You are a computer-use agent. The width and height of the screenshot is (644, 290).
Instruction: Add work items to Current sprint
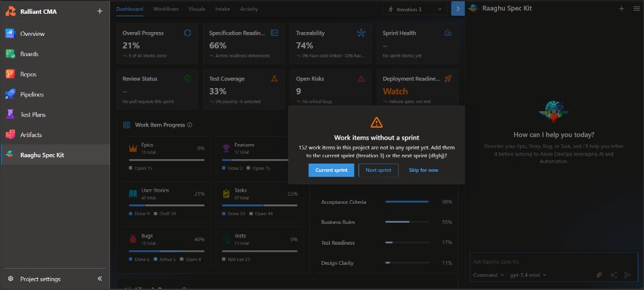(331, 170)
